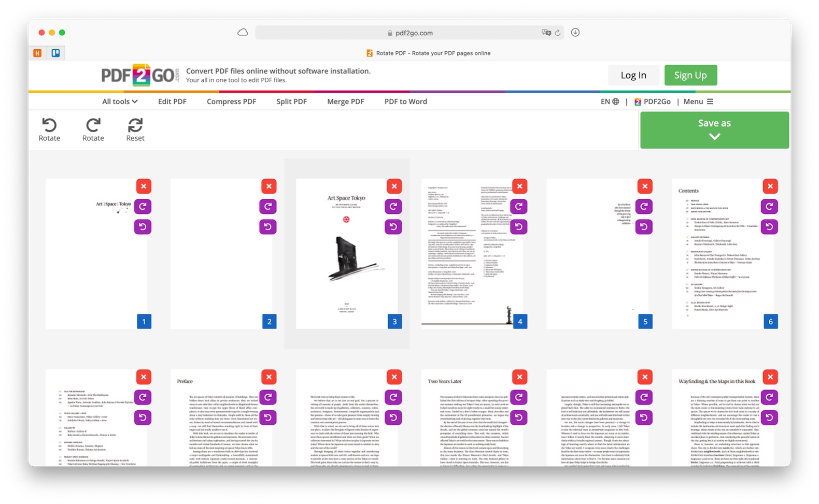Rotate page 3 clockwise
This screenshot has width=819, height=504.
click(393, 206)
